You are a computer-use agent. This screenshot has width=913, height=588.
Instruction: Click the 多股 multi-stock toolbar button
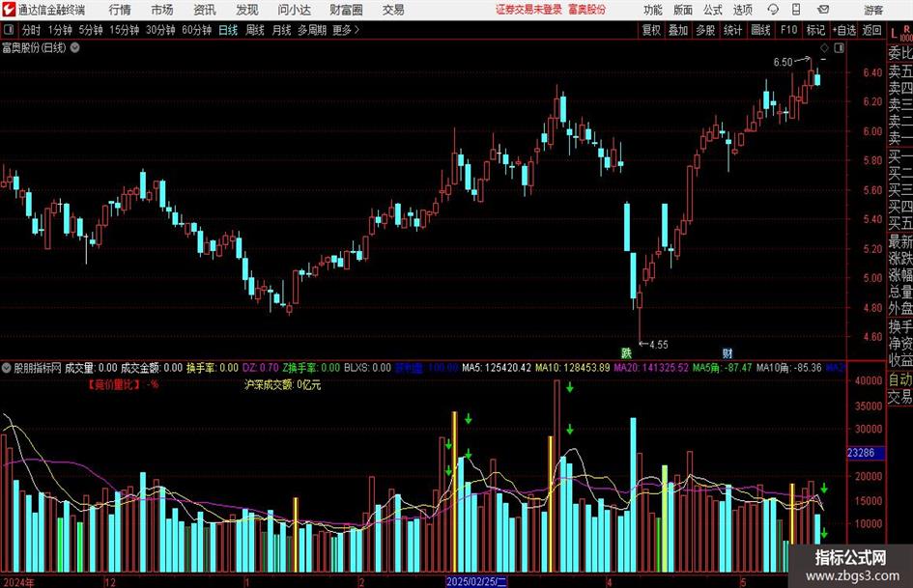click(705, 30)
